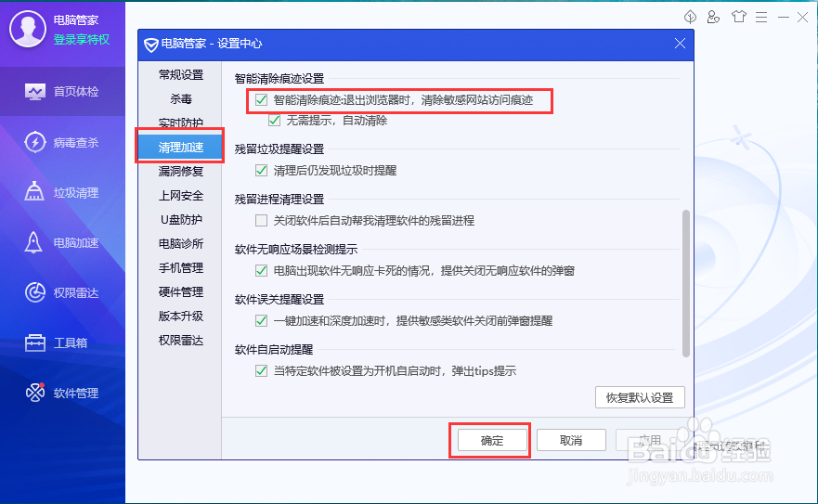This screenshot has width=818, height=504.
Task: Open 电脑加速 in the sidebar
Action: (62, 242)
